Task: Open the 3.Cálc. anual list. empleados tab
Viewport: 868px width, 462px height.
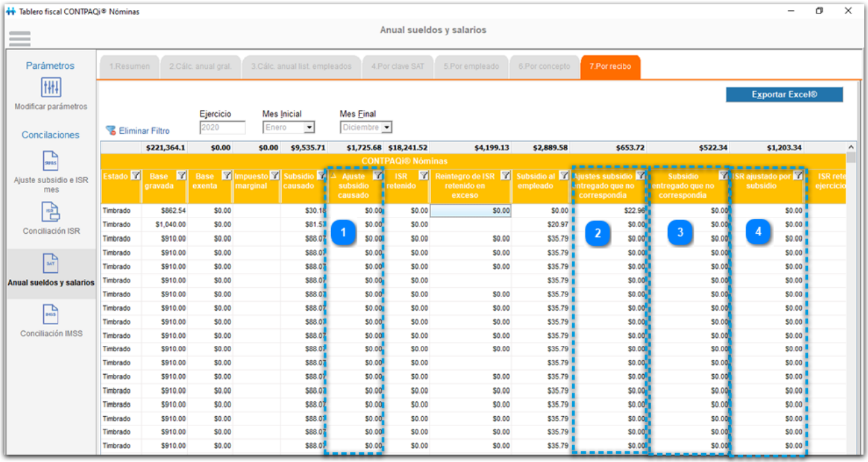Action: click(x=301, y=67)
